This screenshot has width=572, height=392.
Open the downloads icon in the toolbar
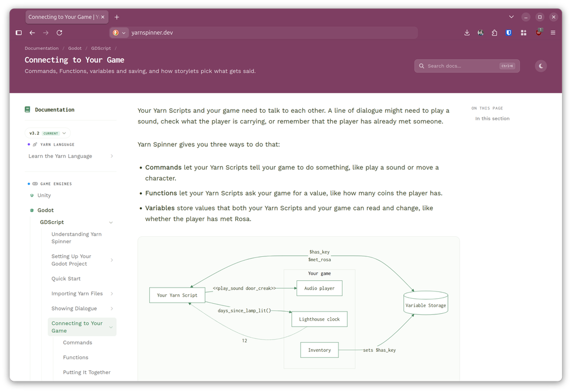coord(467,33)
